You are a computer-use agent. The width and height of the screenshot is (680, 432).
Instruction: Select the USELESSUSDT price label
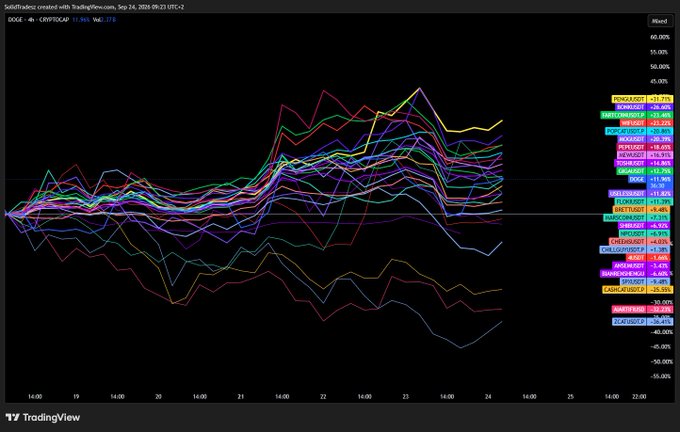(641, 194)
